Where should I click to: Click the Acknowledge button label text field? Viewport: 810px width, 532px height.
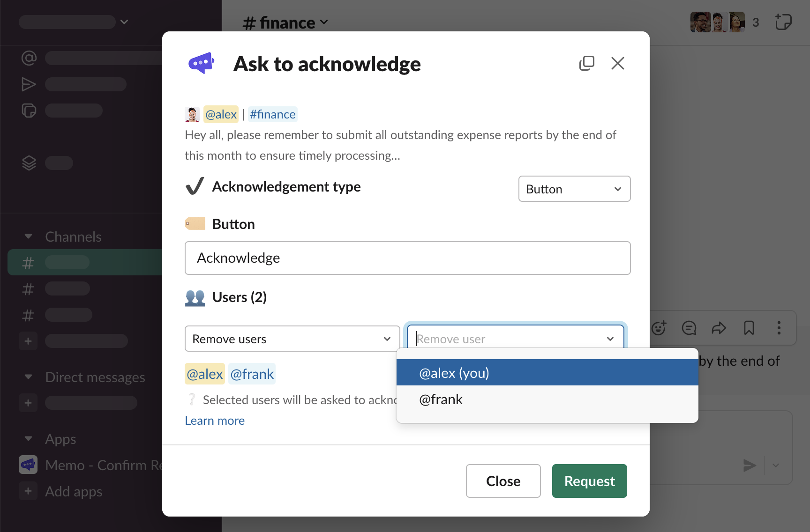click(x=407, y=258)
